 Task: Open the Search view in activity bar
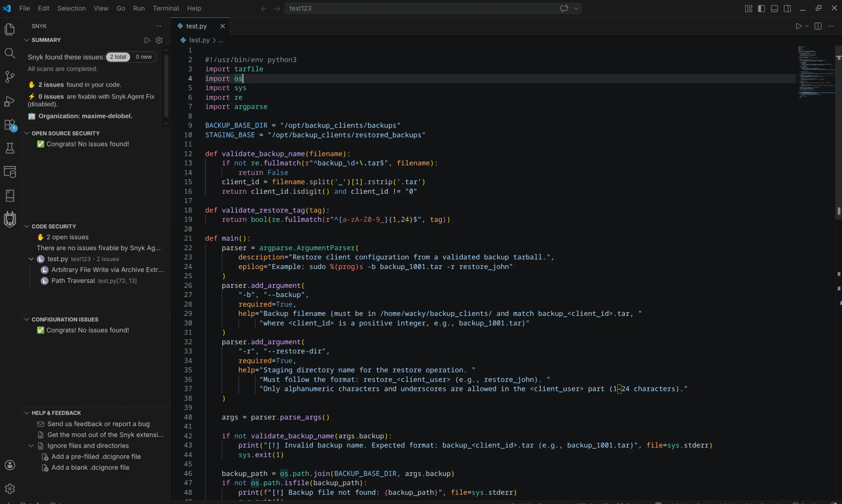pos(10,53)
